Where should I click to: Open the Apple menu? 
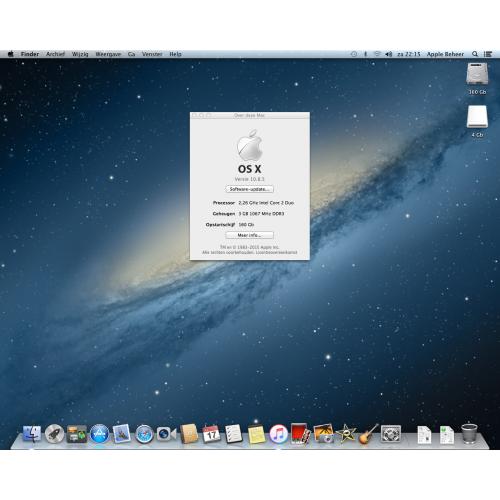(11, 54)
